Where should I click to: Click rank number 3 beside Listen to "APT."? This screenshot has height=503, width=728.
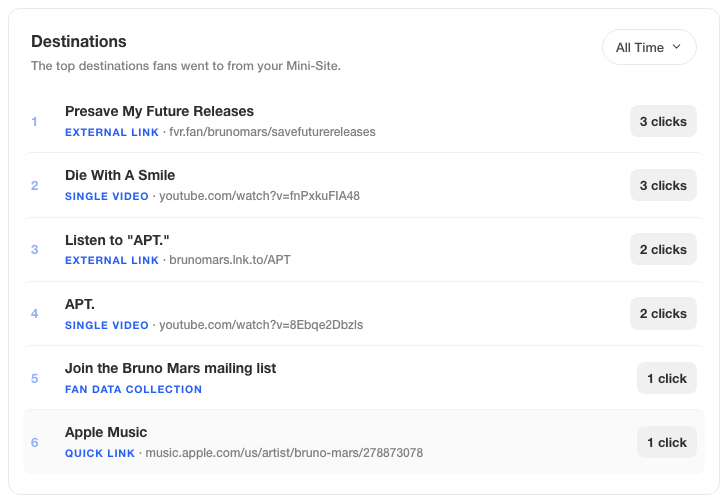tap(34, 250)
